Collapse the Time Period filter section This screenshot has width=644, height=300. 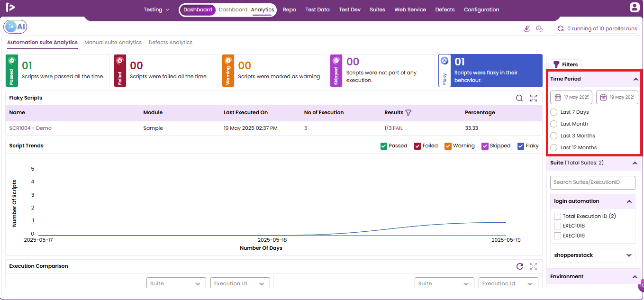(635, 79)
